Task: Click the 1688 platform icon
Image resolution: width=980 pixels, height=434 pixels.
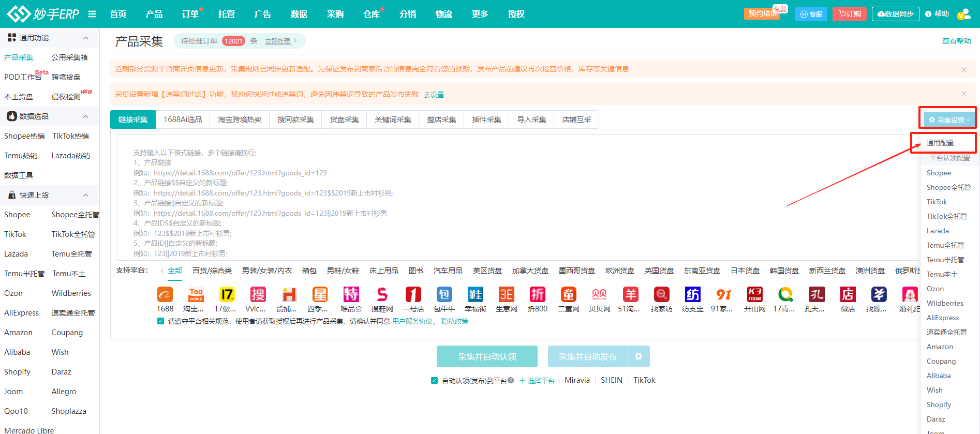Action: coord(165,294)
